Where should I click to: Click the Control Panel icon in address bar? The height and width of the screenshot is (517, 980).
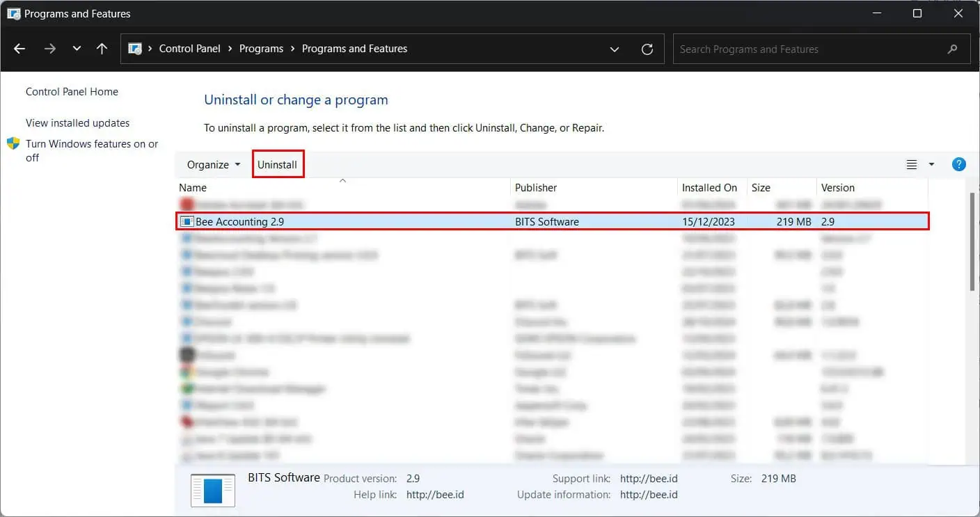[x=136, y=49]
